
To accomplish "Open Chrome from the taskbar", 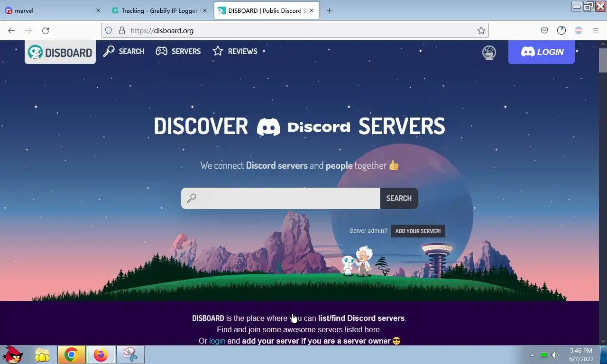I will point(72,355).
